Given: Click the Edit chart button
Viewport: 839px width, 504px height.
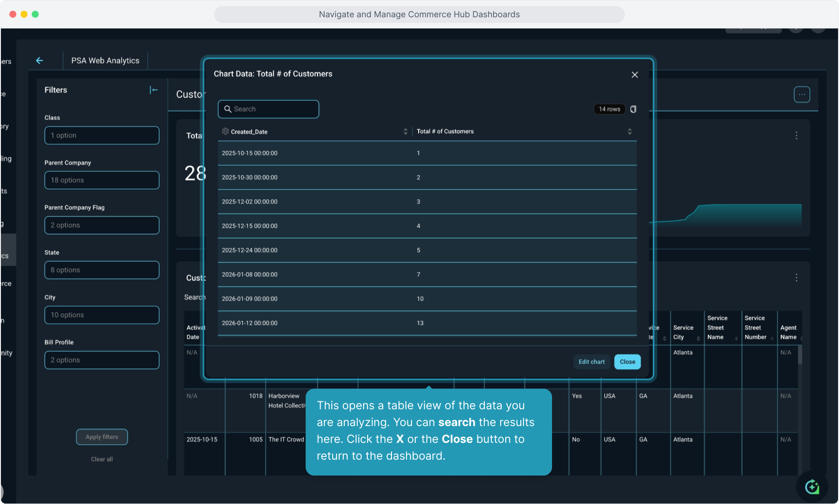Looking at the screenshot, I should pyautogui.click(x=591, y=362).
